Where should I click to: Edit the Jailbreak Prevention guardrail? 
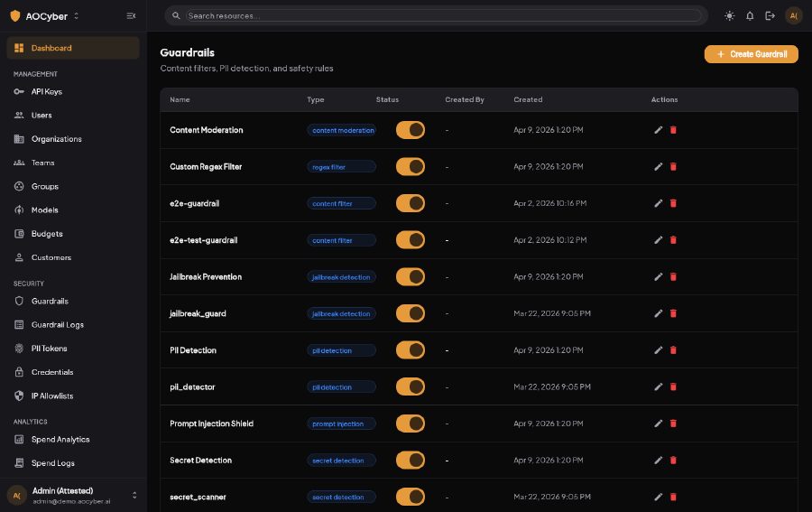659,276
